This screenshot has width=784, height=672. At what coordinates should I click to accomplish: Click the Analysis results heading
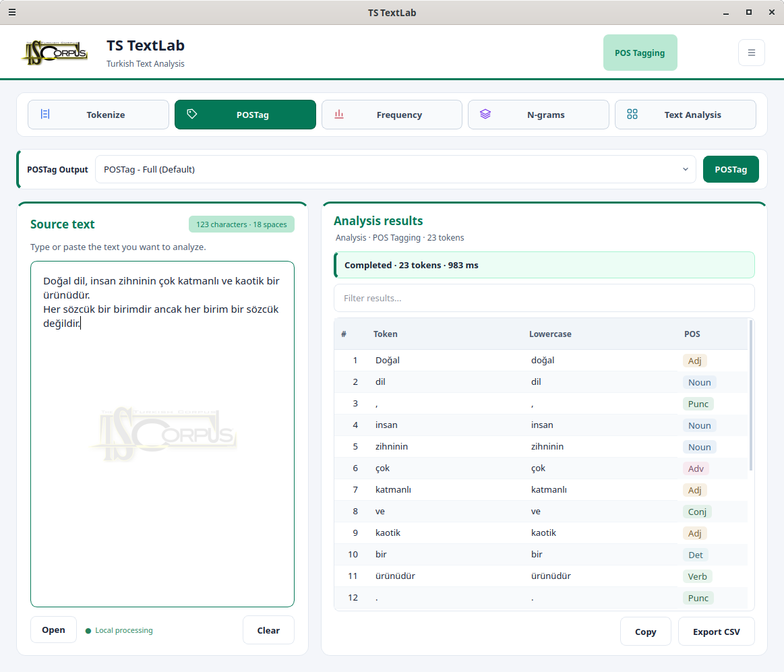(378, 220)
